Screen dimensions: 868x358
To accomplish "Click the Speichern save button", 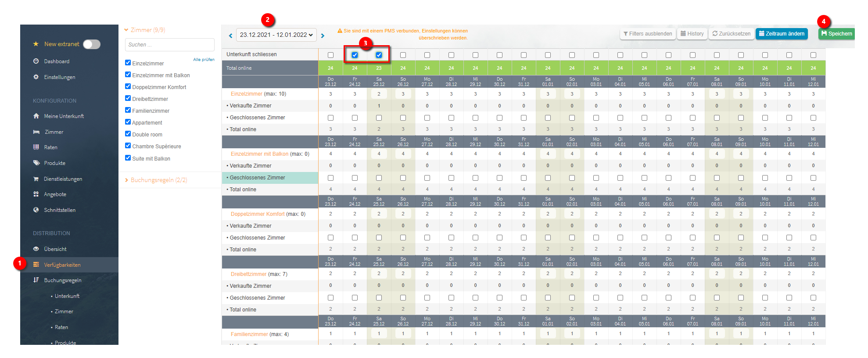I will [x=836, y=34].
